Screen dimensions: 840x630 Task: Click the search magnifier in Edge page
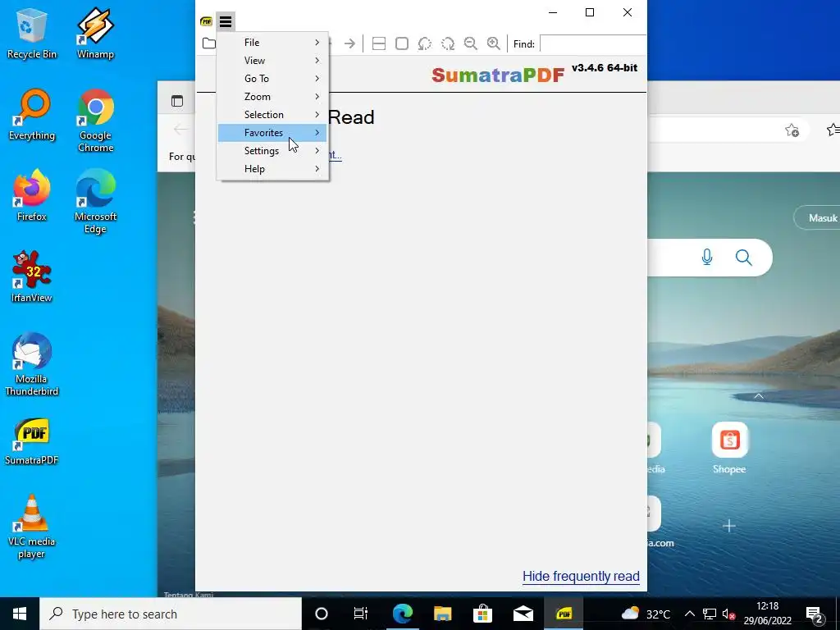(x=743, y=258)
